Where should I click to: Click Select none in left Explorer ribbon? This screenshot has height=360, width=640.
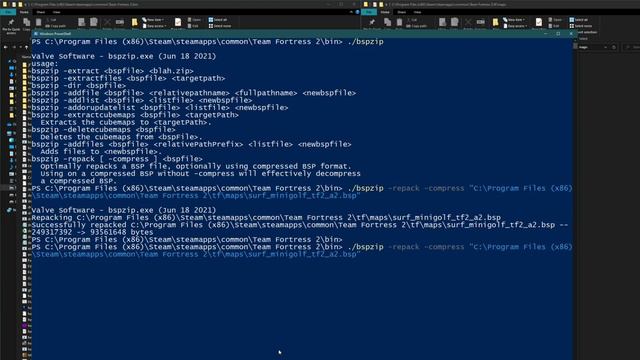click(220, 26)
